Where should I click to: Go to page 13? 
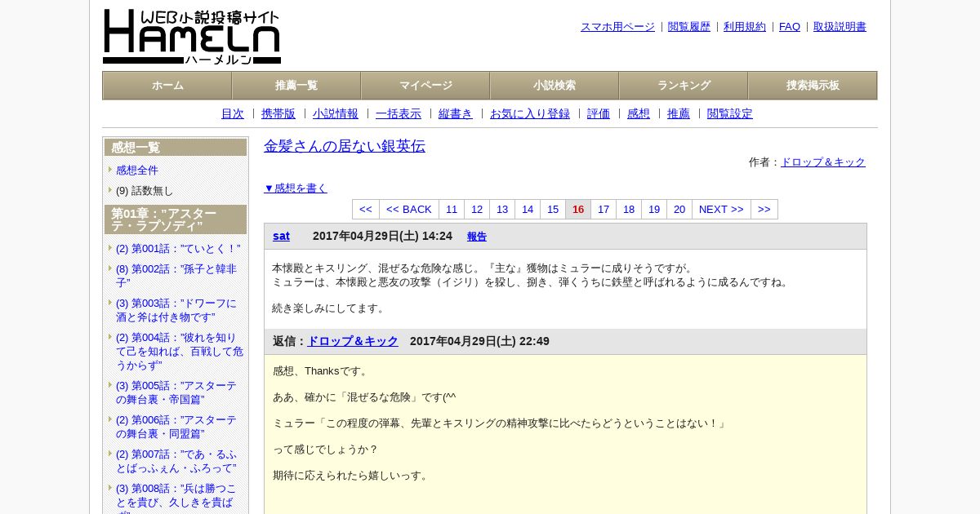[x=502, y=210]
